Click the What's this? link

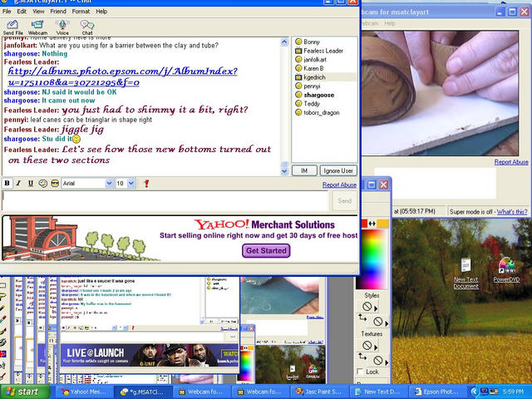[x=512, y=212]
